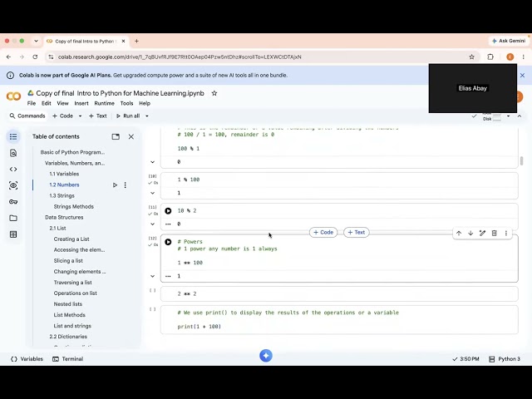Click the notebook vertical scrollbar thumb
Viewport: 532px width, 399px height.
[521, 160]
